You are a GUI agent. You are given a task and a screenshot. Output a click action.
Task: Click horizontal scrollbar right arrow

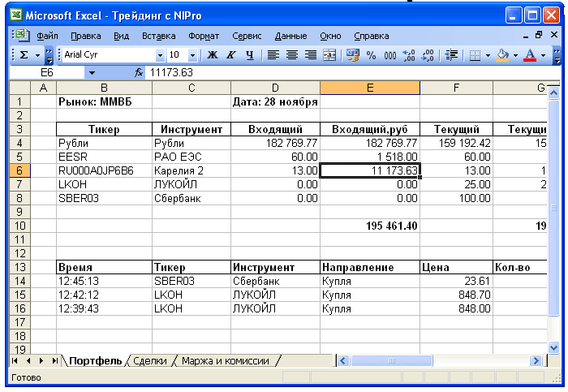[x=535, y=361]
